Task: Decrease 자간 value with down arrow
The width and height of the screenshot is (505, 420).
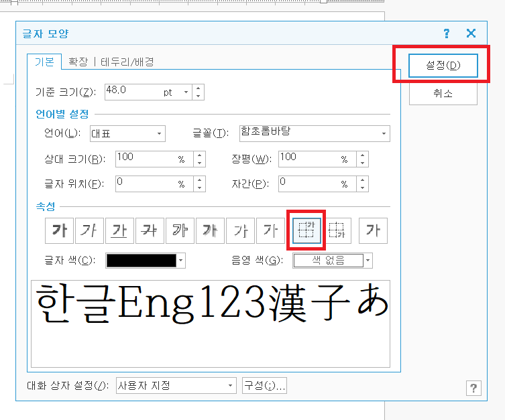Action: [363, 188]
